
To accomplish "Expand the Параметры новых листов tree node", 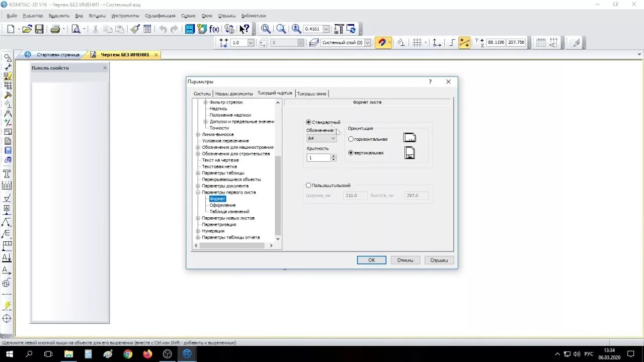I will [x=198, y=218].
